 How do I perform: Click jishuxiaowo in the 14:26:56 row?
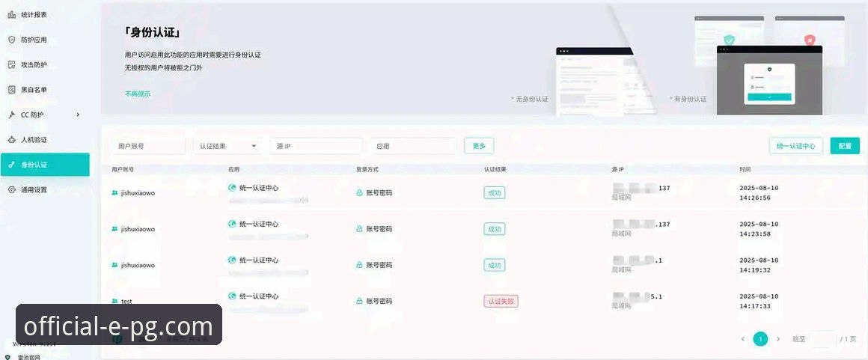[138, 193]
